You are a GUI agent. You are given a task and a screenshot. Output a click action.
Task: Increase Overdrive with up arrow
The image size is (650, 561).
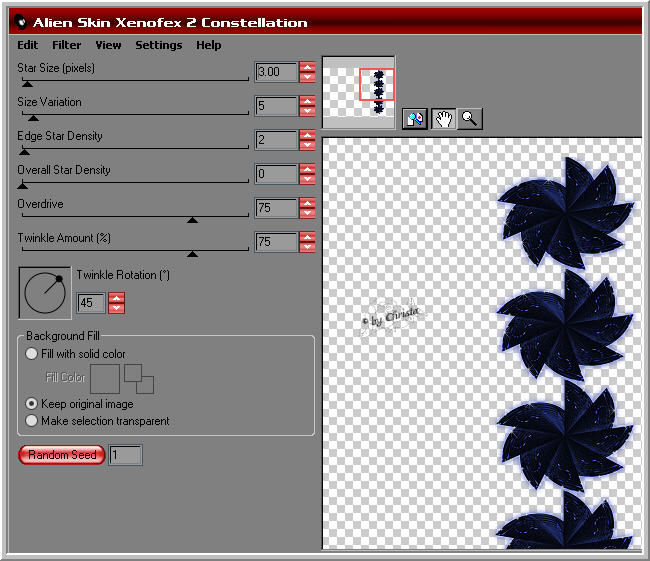(x=307, y=203)
